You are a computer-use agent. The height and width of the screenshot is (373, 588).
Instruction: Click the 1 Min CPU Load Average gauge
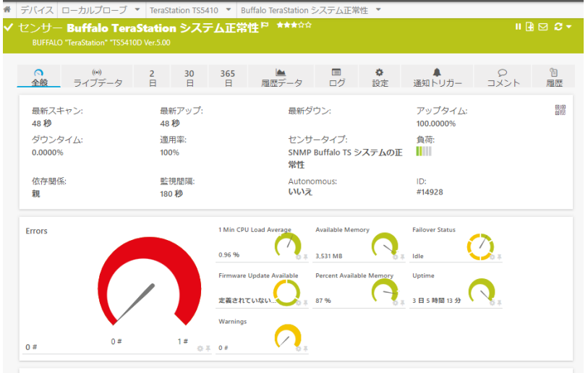[288, 245]
